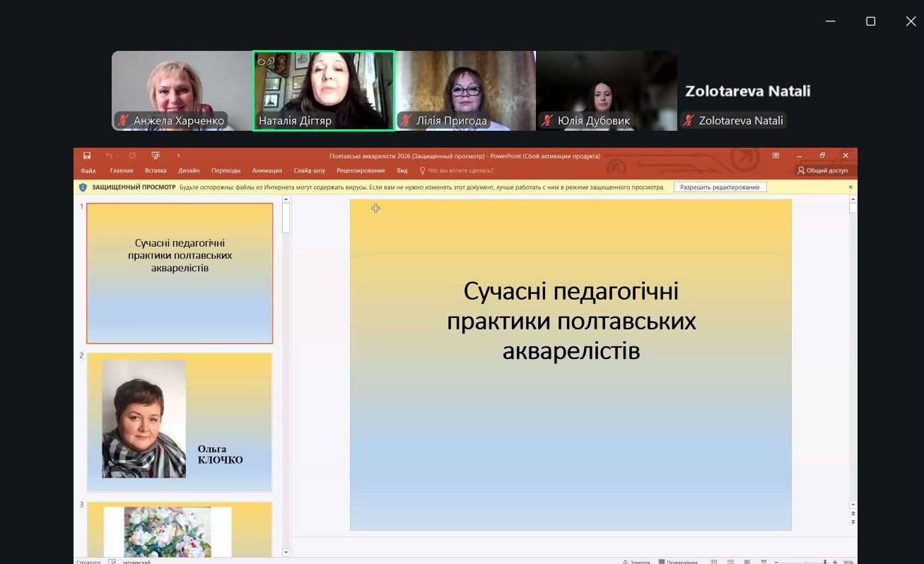Click the Redo icon in quick access toolbar
The image size is (924, 564).
coord(132,155)
